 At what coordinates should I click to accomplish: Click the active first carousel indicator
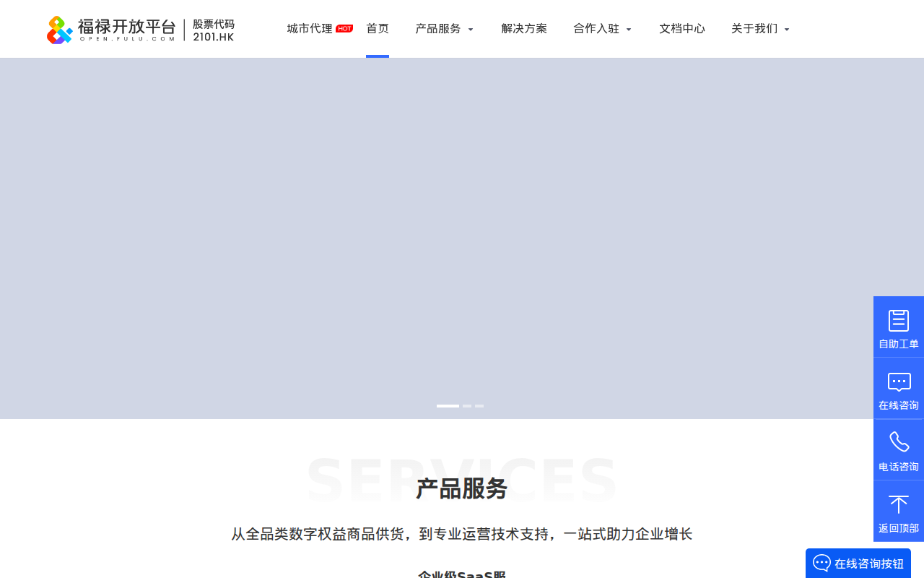(448, 406)
